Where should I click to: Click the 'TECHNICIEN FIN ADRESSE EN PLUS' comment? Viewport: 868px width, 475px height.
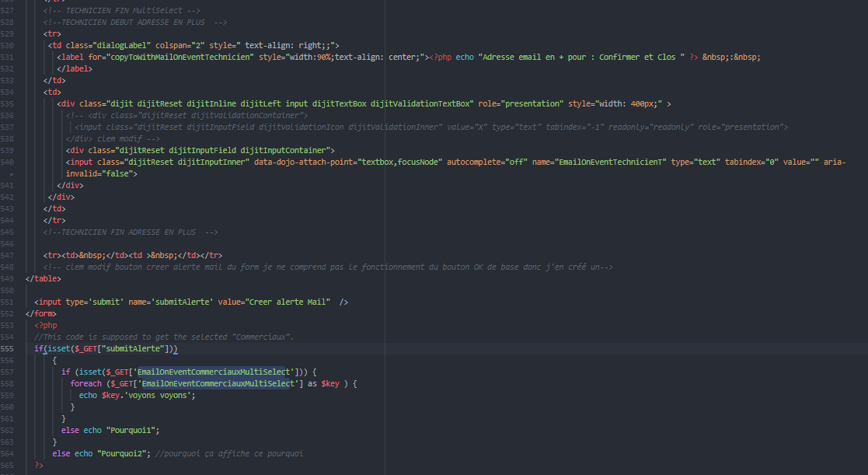pyautogui.click(x=131, y=232)
